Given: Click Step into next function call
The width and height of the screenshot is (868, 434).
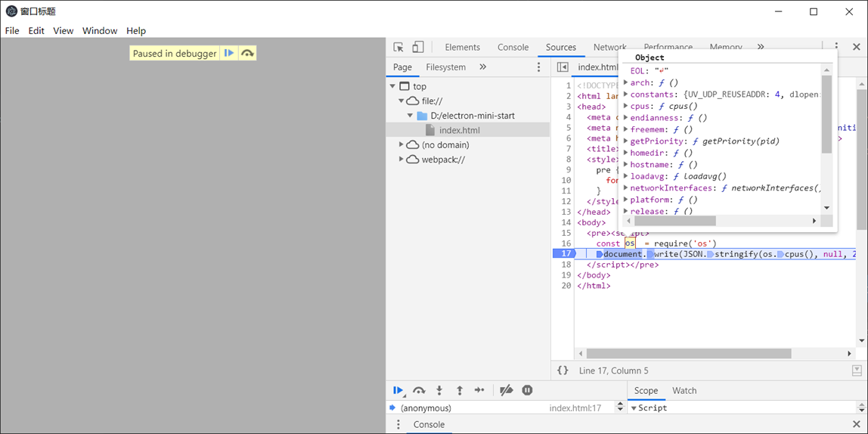Looking at the screenshot, I should tap(439, 390).
